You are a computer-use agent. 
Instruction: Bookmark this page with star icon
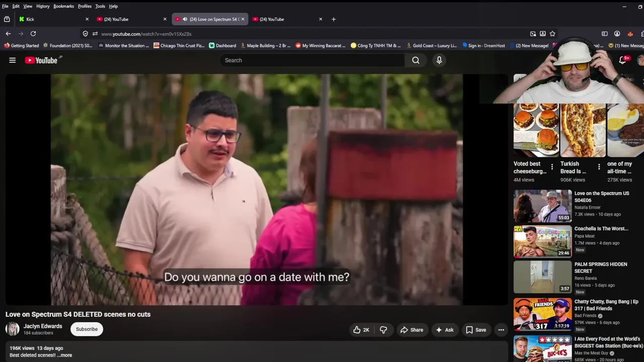pos(552,34)
